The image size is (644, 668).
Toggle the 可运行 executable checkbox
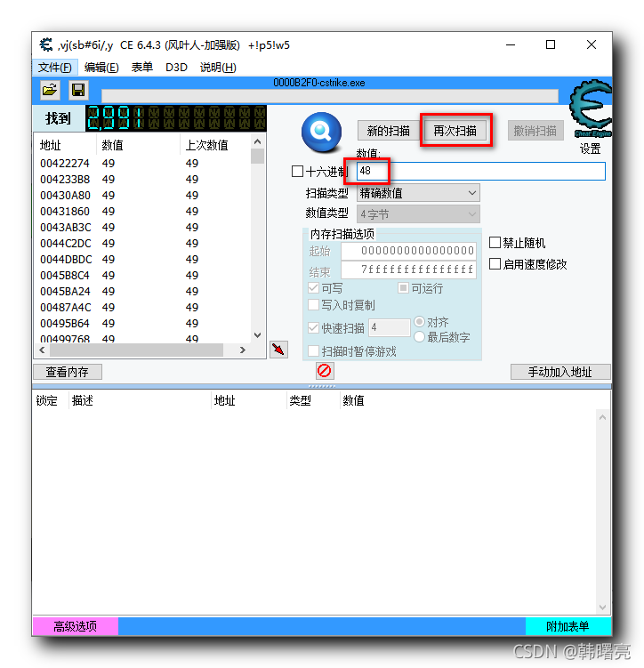[403, 288]
